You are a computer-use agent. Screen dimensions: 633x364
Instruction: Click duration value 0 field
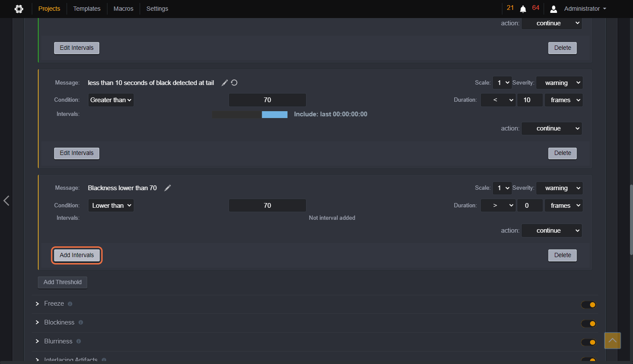(530, 206)
